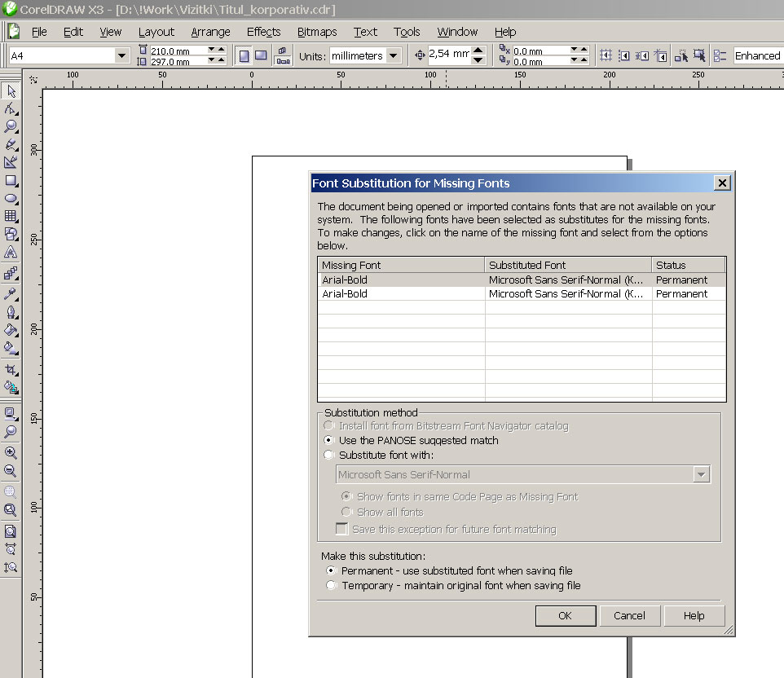Image resolution: width=784 pixels, height=678 pixels.
Task: Click the Zoom to Page icon
Action: [x=11, y=531]
